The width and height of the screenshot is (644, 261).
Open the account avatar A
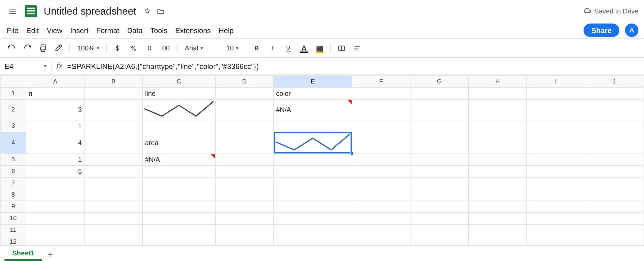tap(632, 30)
